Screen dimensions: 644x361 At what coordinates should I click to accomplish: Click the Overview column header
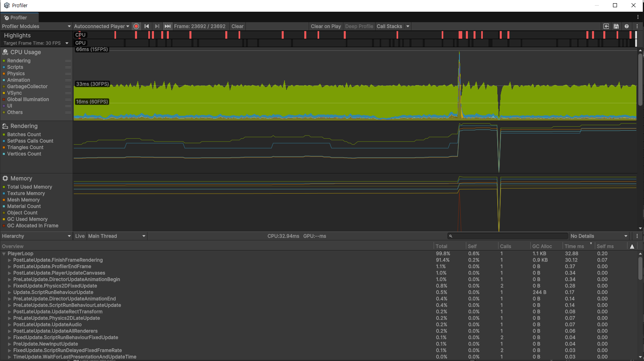coord(217,246)
